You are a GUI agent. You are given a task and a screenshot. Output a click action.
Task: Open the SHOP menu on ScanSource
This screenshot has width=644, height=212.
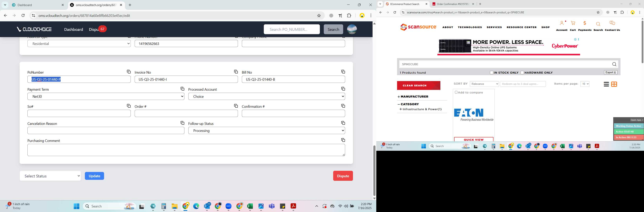click(545, 27)
